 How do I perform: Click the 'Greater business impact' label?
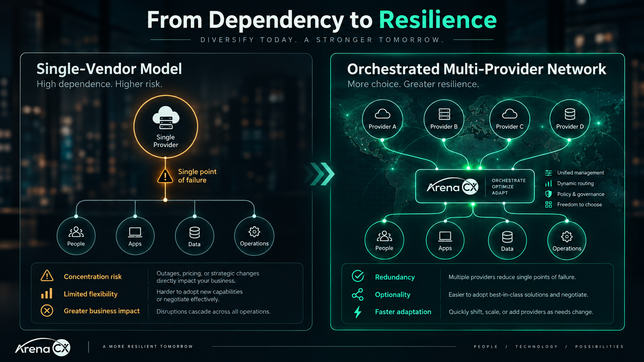click(x=102, y=311)
